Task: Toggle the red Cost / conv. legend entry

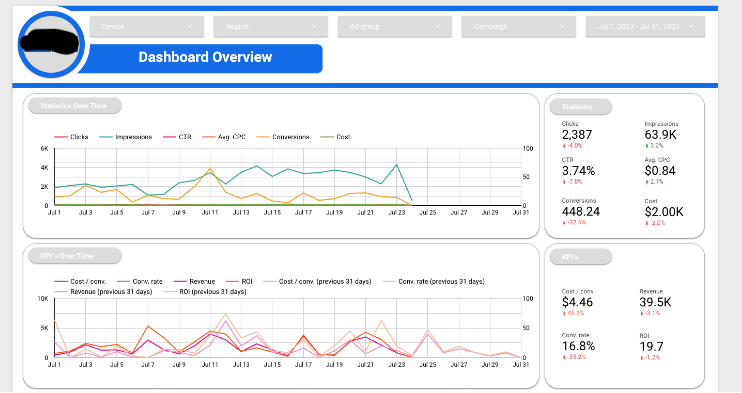Action: pos(80,281)
